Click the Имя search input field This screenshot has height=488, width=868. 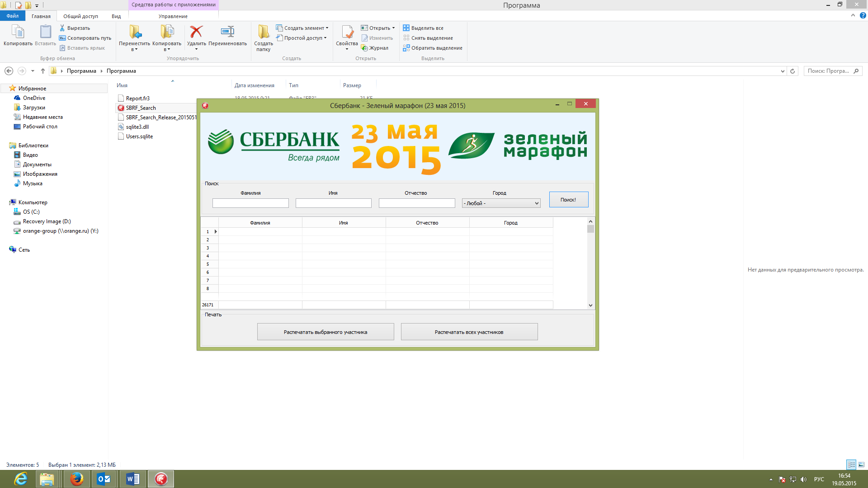tap(334, 203)
